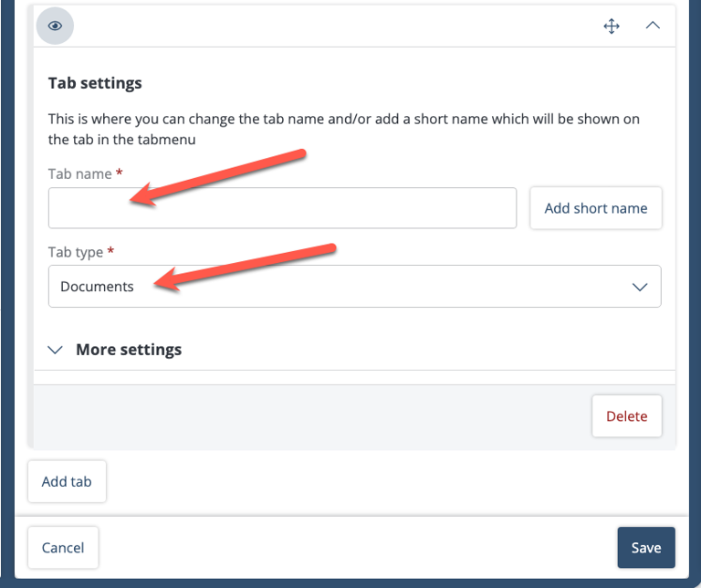Collapse the tab panel using the up chevron
This screenshot has height=588, width=701.
tap(653, 25)
